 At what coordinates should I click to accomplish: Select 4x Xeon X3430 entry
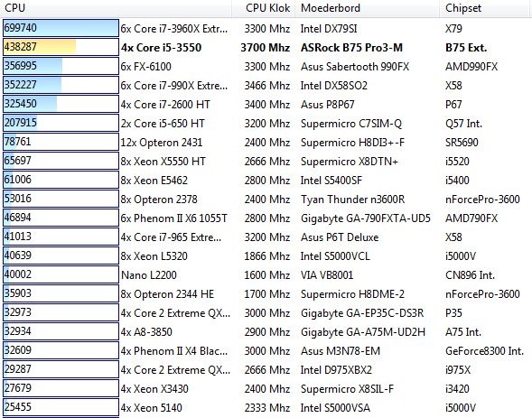tap(154, 389)
